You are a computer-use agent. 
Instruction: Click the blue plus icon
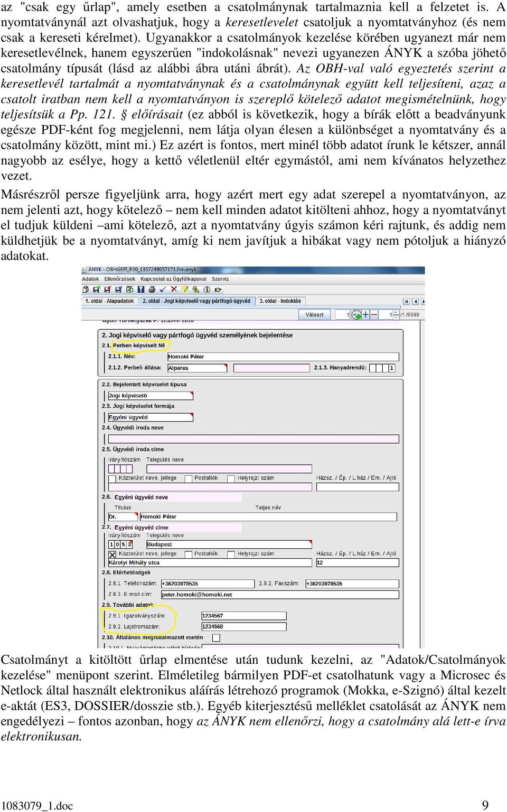click(365, 314)
